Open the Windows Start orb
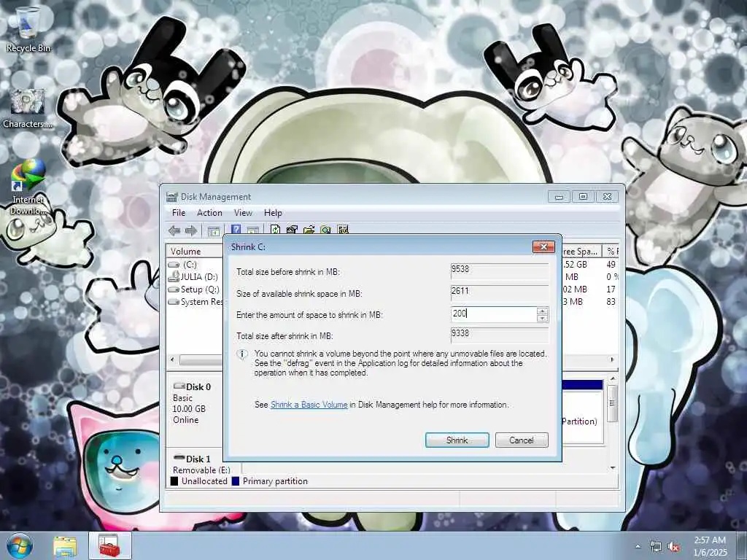747x560 pixels. tap(20, 545)
